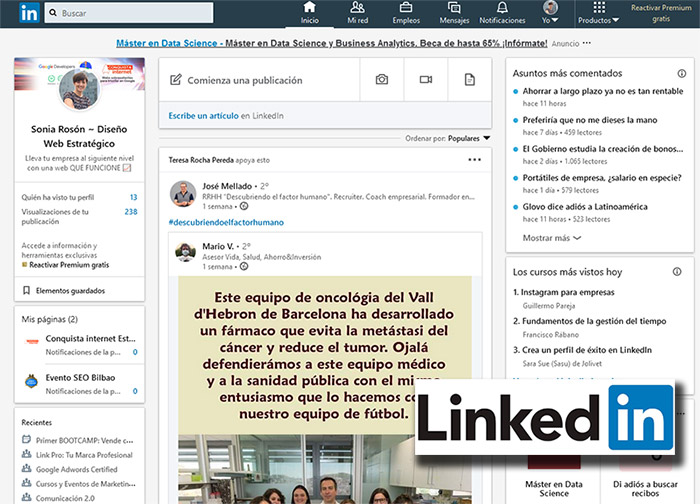700x504 pixels.
Task: Expand the Productos grid menu
Action: [x=599, y=13]
